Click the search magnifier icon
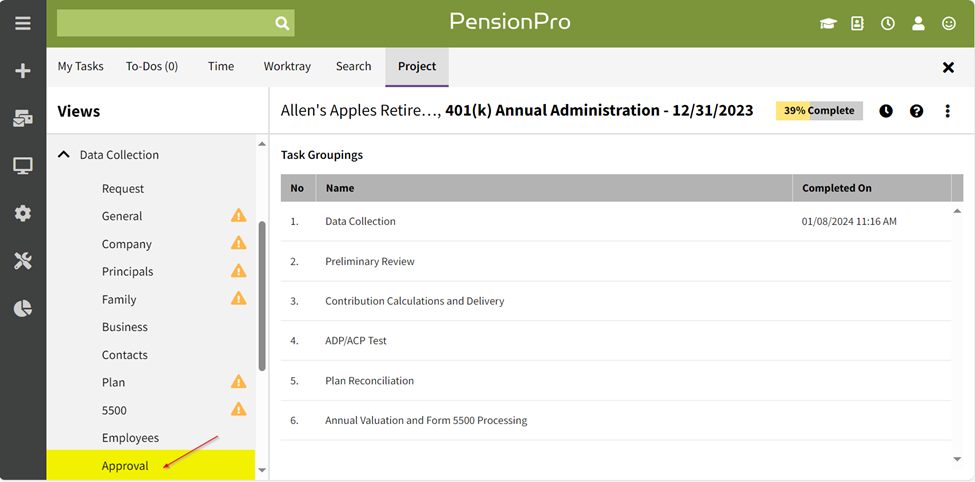Screen dimensions: 975x482 pos(282,24)
